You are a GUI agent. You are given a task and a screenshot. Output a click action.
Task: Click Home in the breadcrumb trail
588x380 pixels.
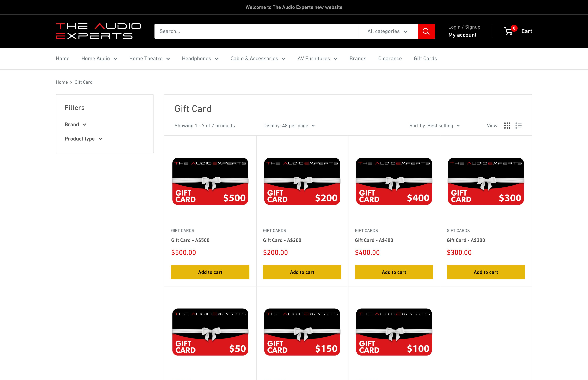pos(62,82)
